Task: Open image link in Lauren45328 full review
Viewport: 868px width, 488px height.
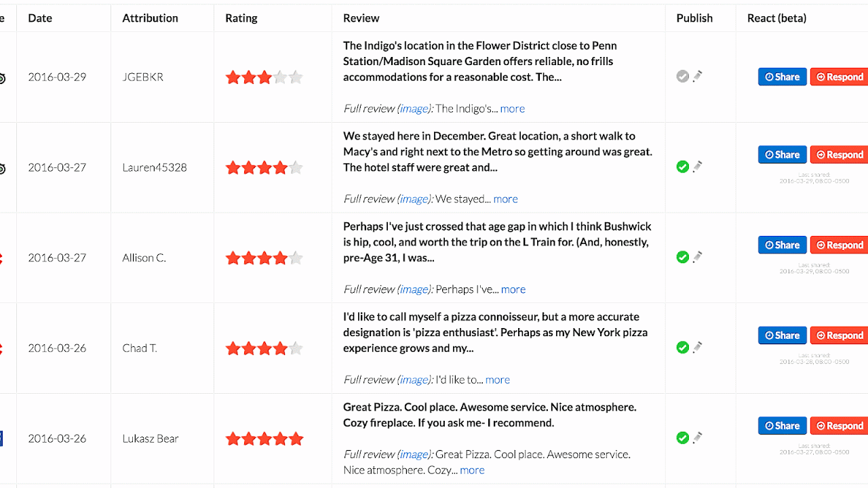Action: click(414, 199)
